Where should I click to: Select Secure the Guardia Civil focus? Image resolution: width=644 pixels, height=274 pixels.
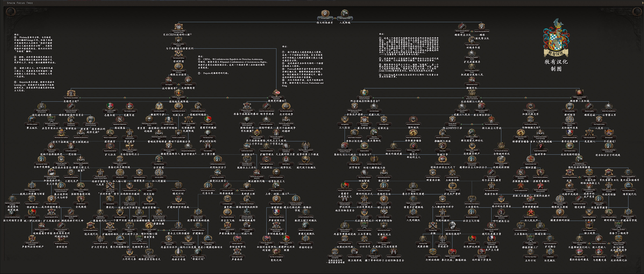coord(481,28)
